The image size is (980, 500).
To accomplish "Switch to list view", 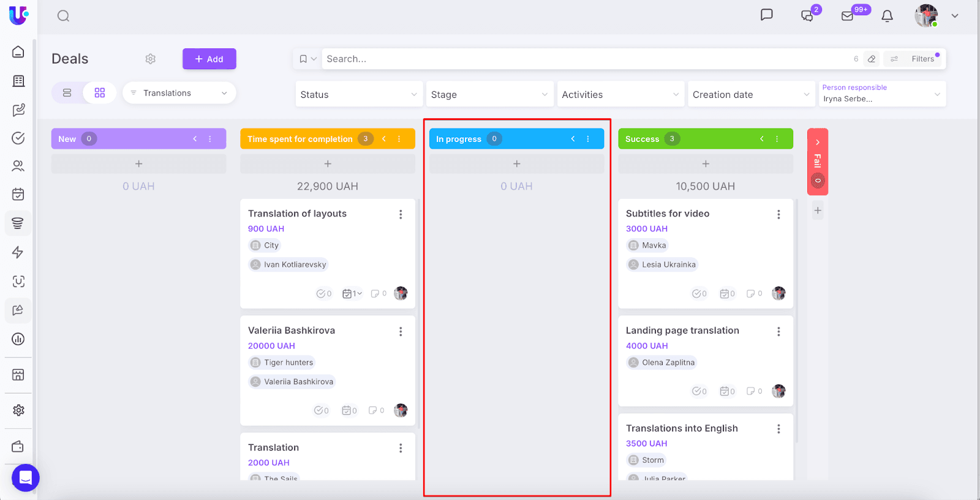I will pos(67,93).
